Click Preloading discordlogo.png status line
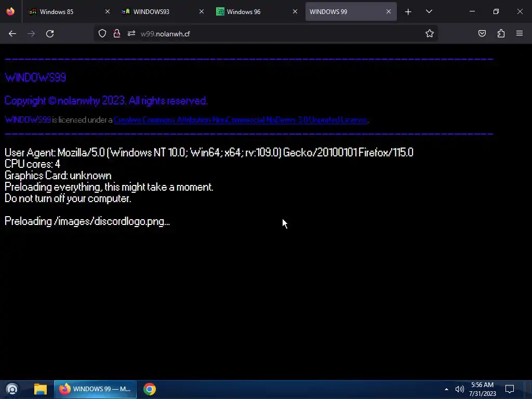 pos(87,221)
